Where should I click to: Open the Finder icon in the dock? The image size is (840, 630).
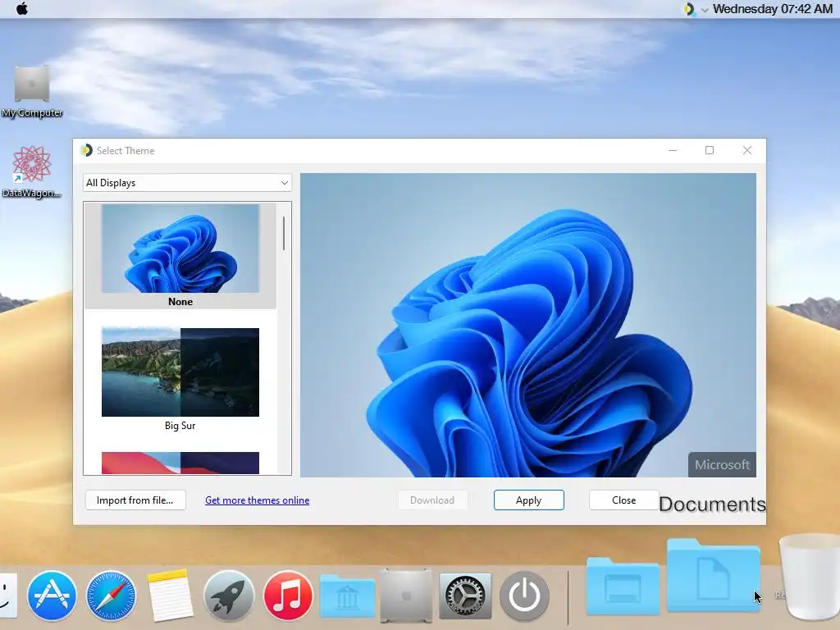tap(7, 595)
